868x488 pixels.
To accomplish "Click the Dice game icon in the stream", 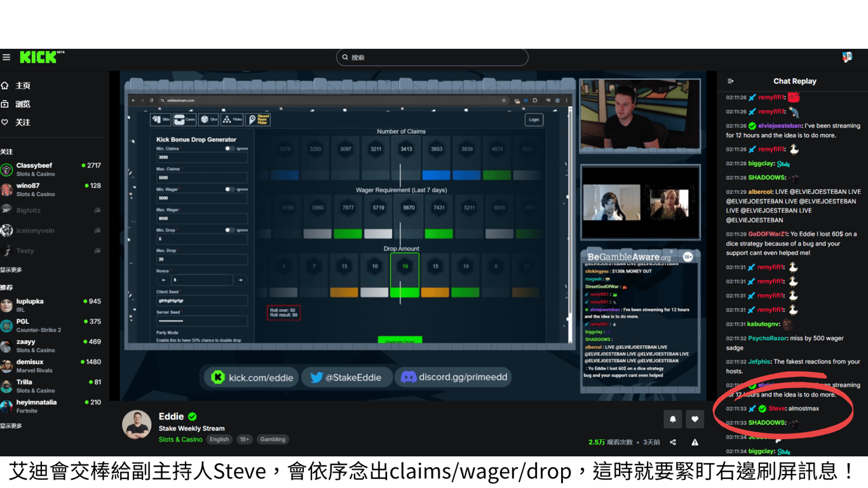I will tap(208, 119).
